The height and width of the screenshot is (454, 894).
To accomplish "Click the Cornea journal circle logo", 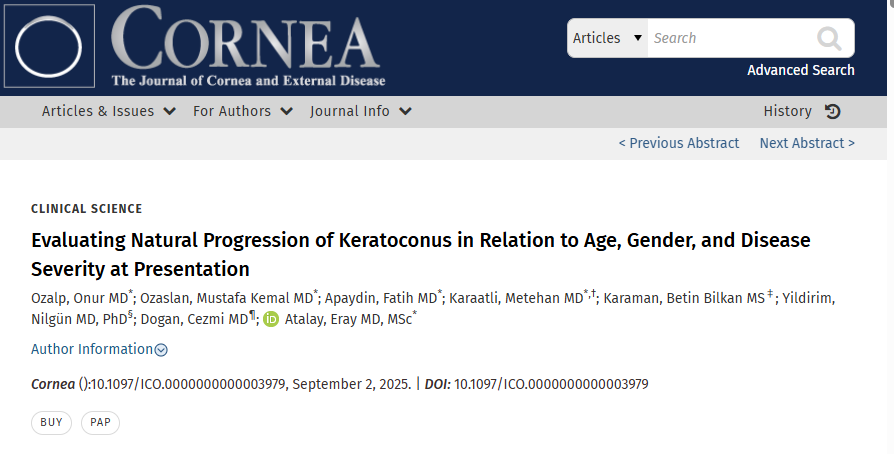I will pyautogui.click(x=50, y=48).
